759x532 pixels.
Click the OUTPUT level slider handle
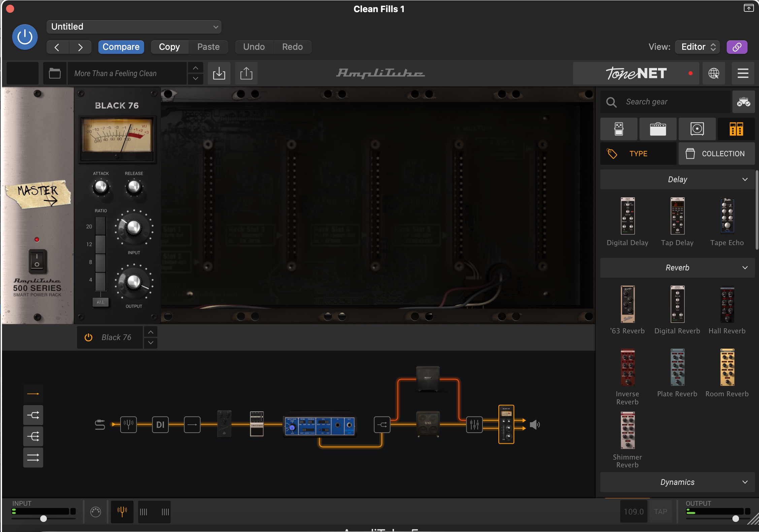(735, 519)
